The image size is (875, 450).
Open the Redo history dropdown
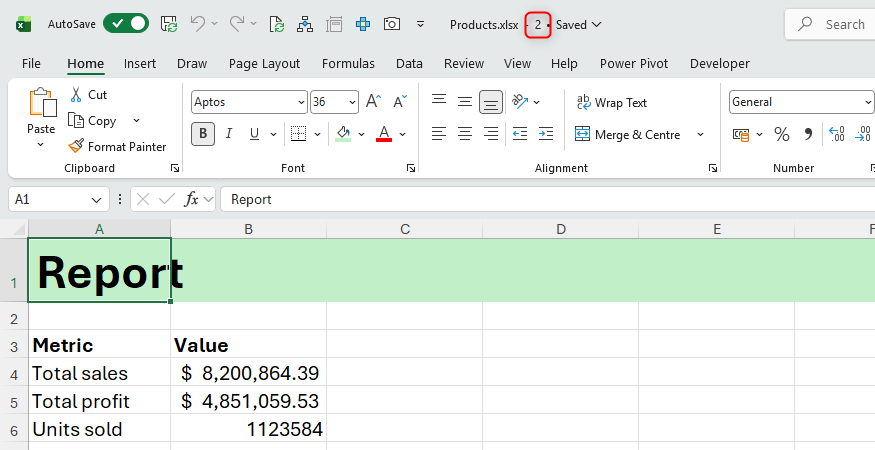pos(254,24)
